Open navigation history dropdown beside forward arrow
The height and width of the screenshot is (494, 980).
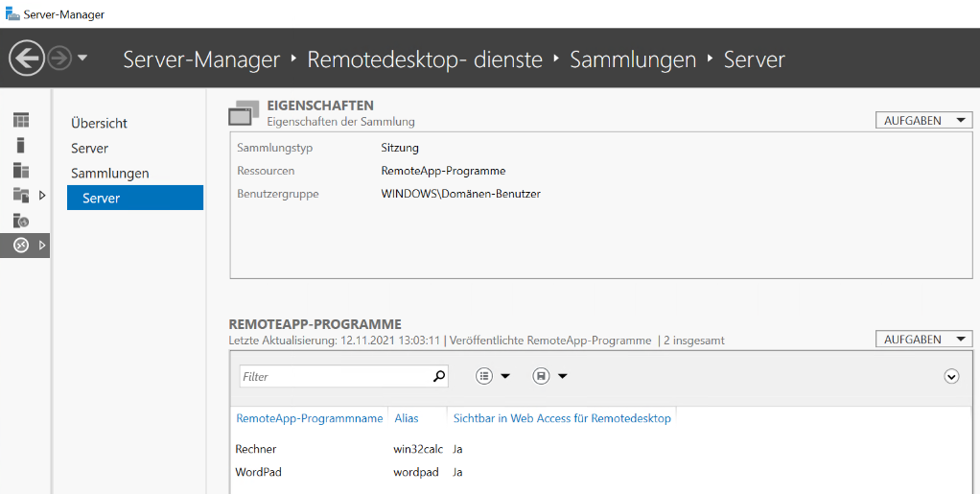[x=82, y=59]
